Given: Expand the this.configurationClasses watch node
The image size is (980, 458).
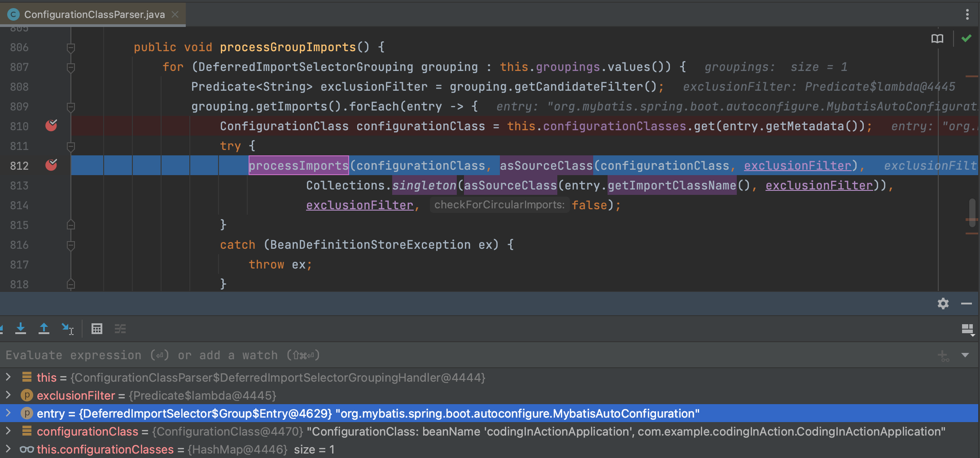Looking at the screenshot, I should [8, 449].
